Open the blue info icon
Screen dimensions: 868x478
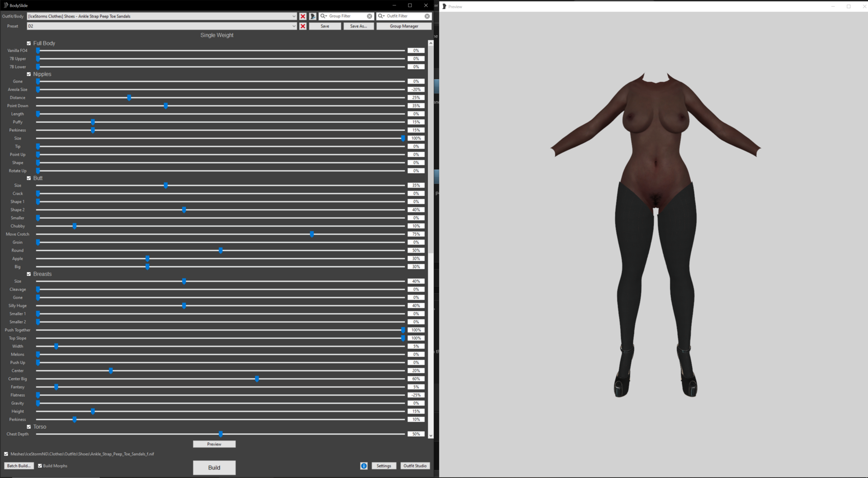point(364,466)
